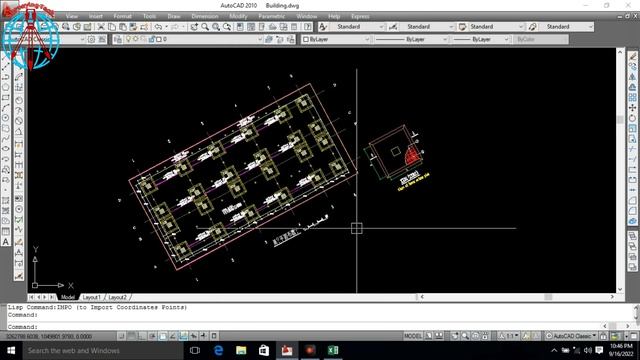Select the Polyline draw tool
640x360 pixels.
click(x=6, y=77)
